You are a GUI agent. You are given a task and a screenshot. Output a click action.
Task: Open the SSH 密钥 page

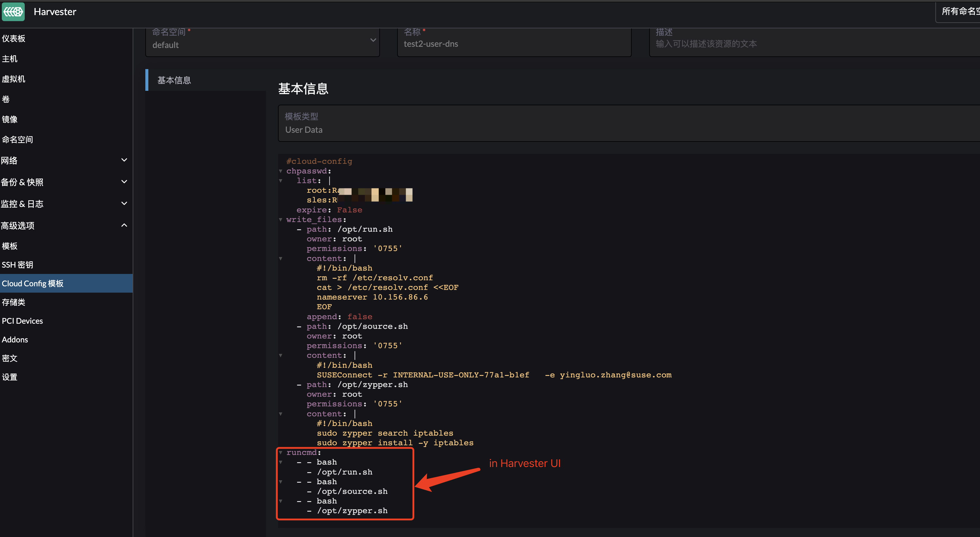coord(17,265)
